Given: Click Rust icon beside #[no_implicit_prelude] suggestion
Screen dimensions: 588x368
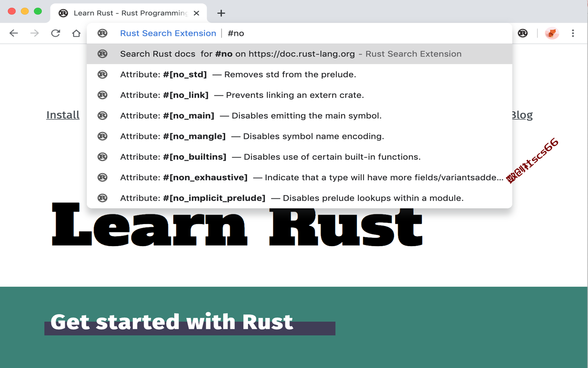Looking at the screenshot, I should 102,198.
